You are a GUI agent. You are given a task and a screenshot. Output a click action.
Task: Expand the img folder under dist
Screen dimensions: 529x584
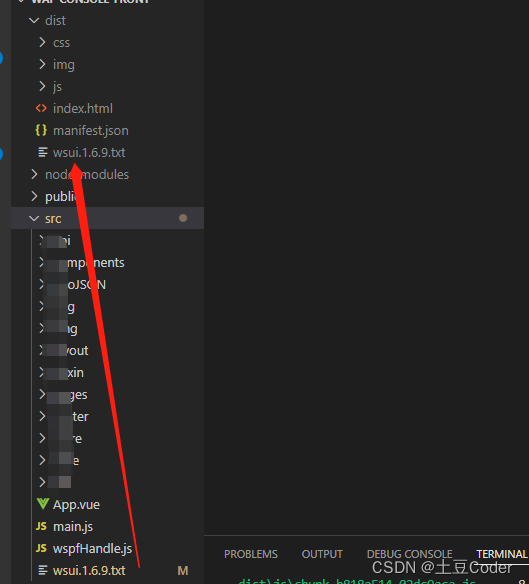click(42, 64)
